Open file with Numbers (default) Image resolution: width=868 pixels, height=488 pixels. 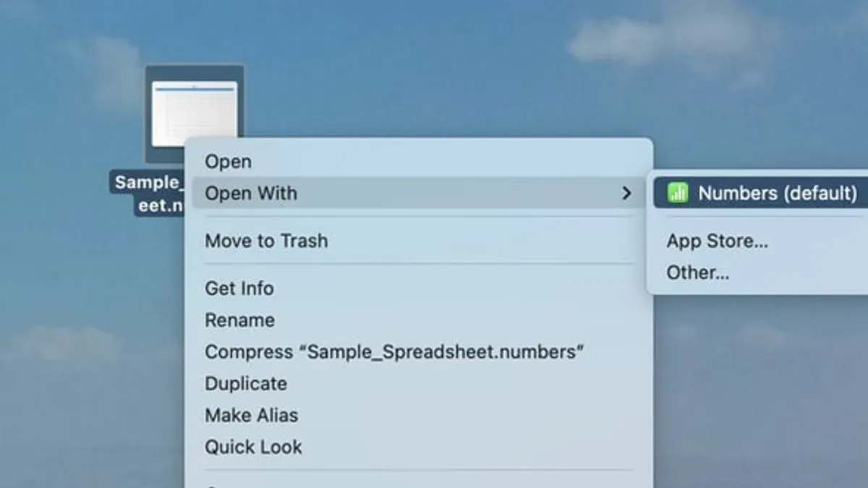pyautogui.click(x=760, y=193)
